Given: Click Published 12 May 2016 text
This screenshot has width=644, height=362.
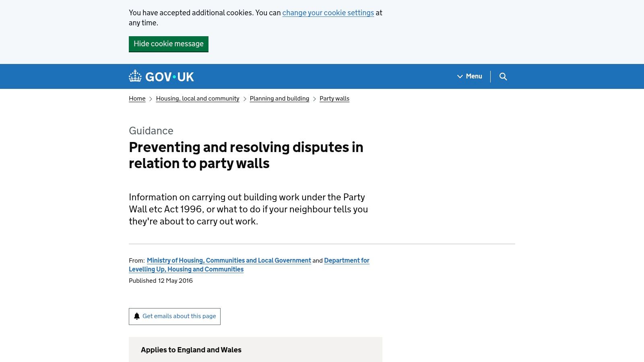Looking at the screenshot, I should click(x=161, y=281).
